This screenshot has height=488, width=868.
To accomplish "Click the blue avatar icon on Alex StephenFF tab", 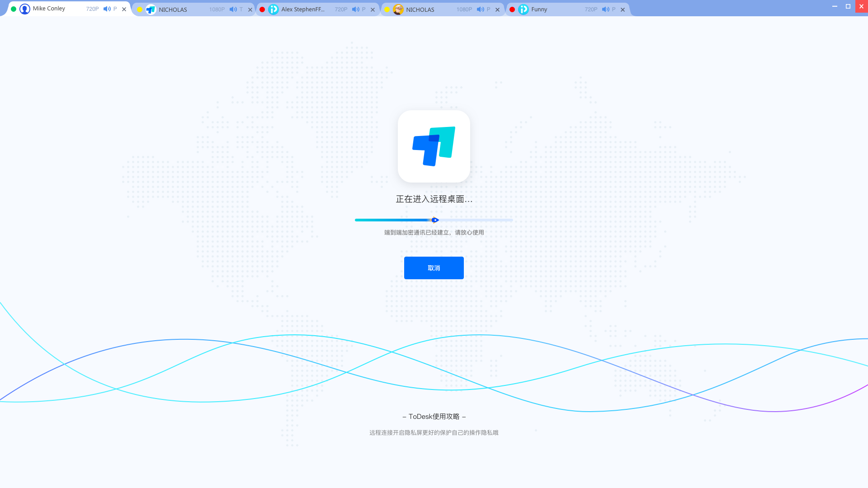I will (273, 9).
